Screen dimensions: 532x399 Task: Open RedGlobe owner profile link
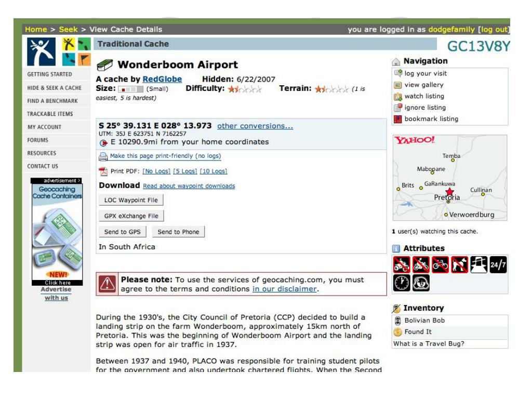click(162, 79)
